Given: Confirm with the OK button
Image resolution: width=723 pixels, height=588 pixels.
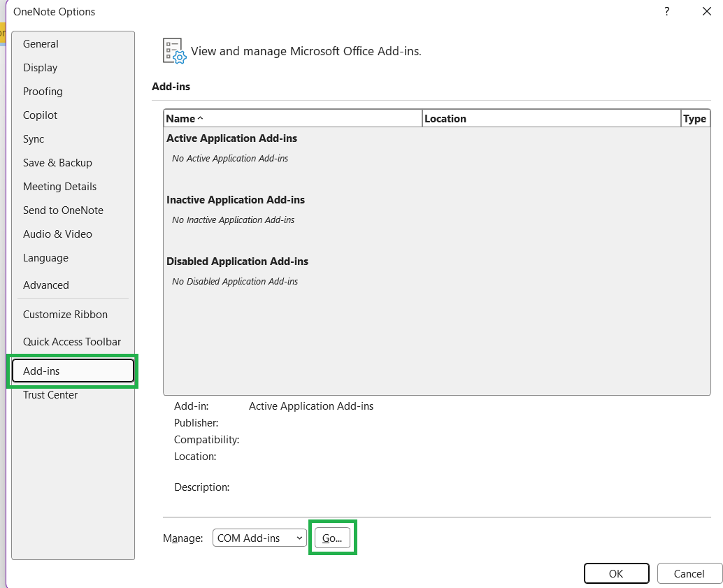Looking at the screenshot, I should (x=617, y=573).
